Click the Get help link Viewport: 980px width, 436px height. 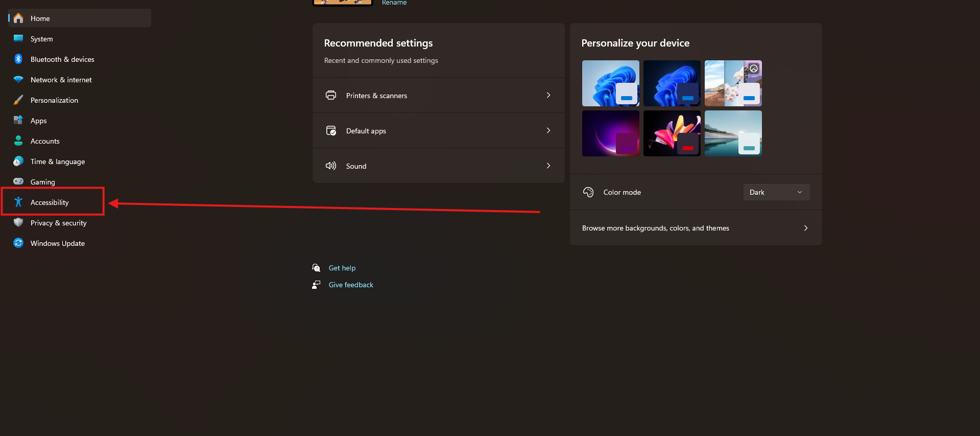[x=342, y=268]
